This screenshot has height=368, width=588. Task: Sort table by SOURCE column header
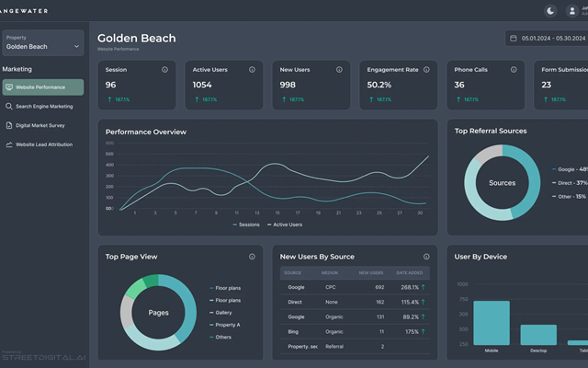292,273
